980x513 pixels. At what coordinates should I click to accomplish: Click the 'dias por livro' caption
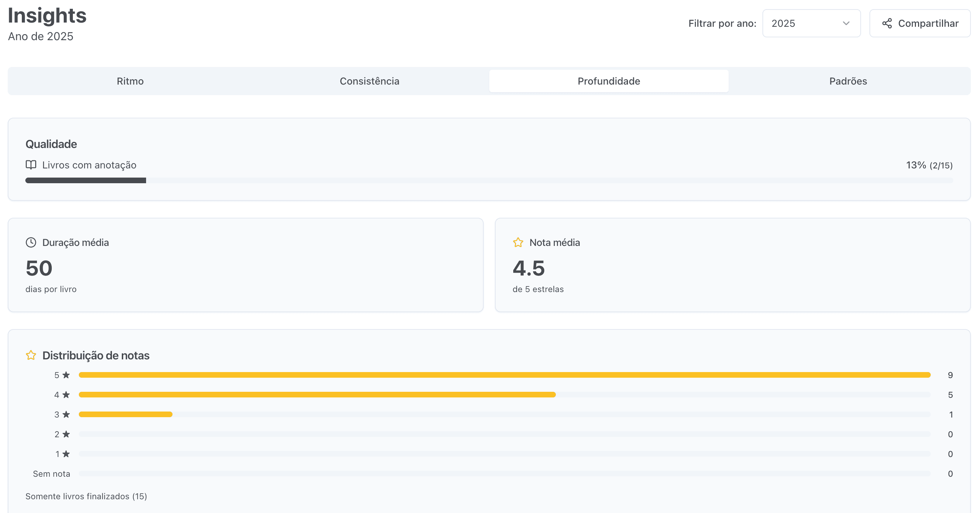[51, 289]
